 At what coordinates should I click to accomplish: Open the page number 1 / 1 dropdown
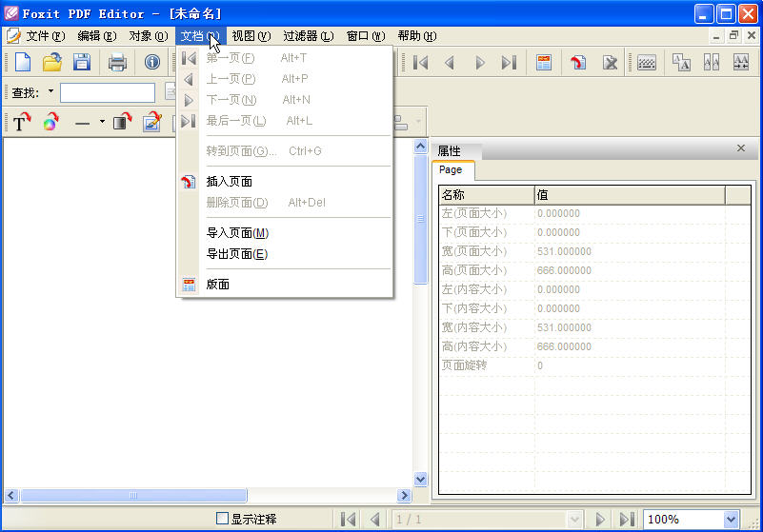pyautogui.click(x=574, y=520)
